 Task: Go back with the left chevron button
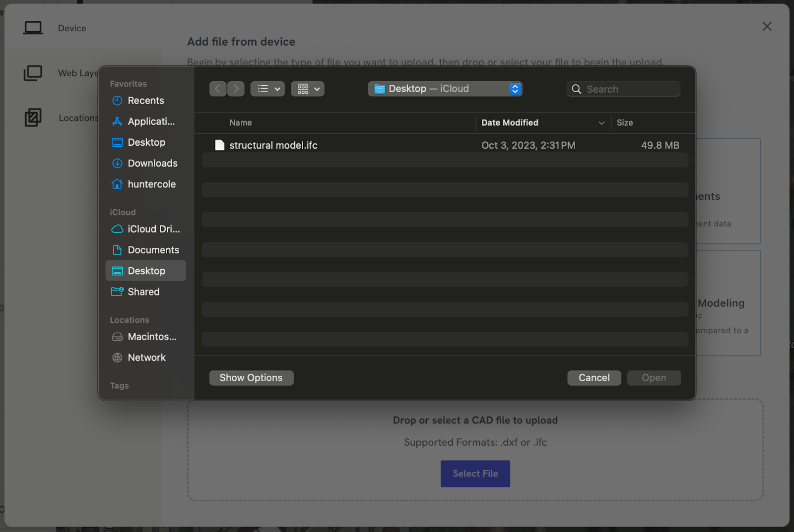(x=218, y=89)
